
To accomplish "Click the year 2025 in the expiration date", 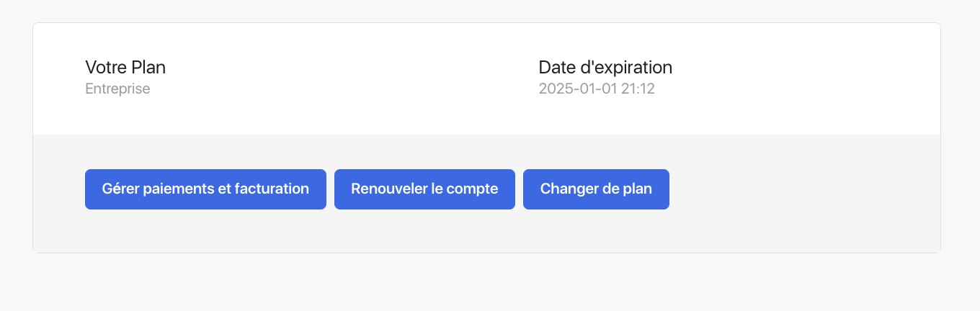I will pos(554,89).
